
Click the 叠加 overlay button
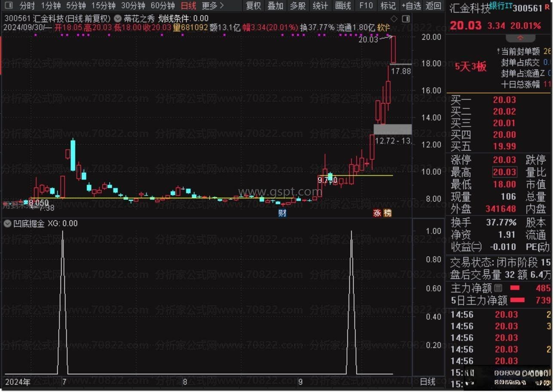click(x=275, y=6)
